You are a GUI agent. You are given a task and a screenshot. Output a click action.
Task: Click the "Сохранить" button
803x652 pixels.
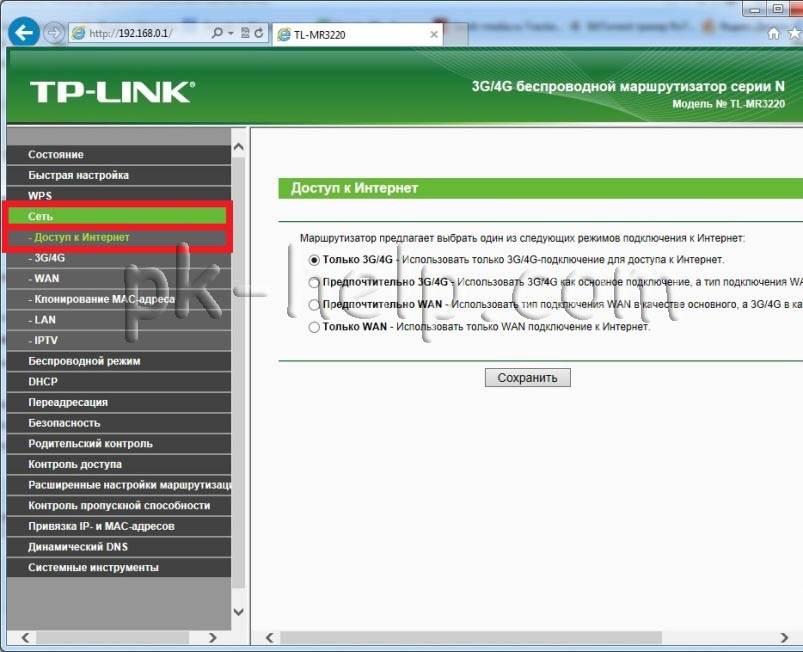tap(527, 378)
